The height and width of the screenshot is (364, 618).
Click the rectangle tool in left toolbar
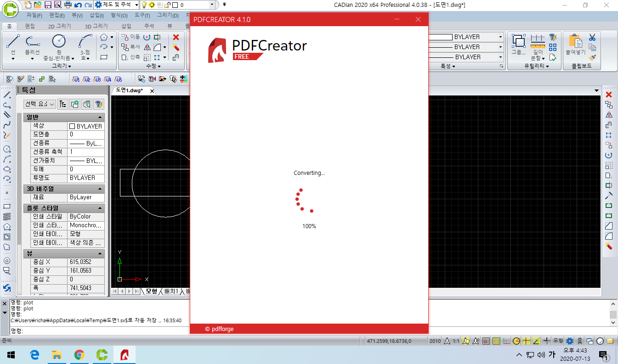click(7, 206)
